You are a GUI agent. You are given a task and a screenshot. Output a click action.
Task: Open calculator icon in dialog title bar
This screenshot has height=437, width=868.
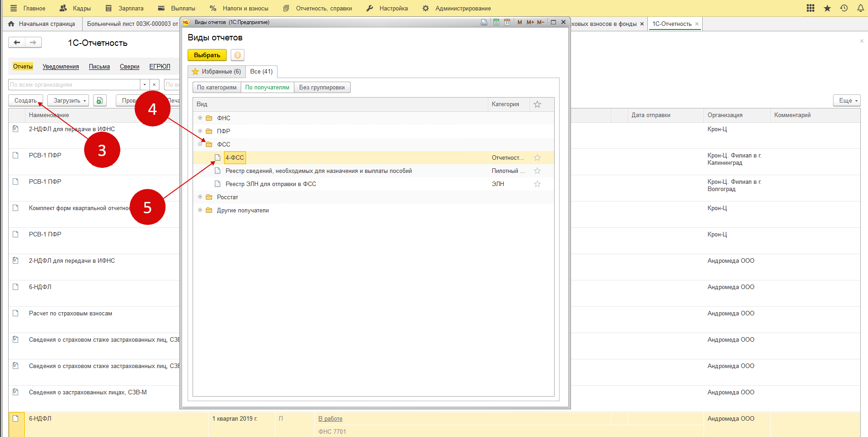[x=496, y=22]
